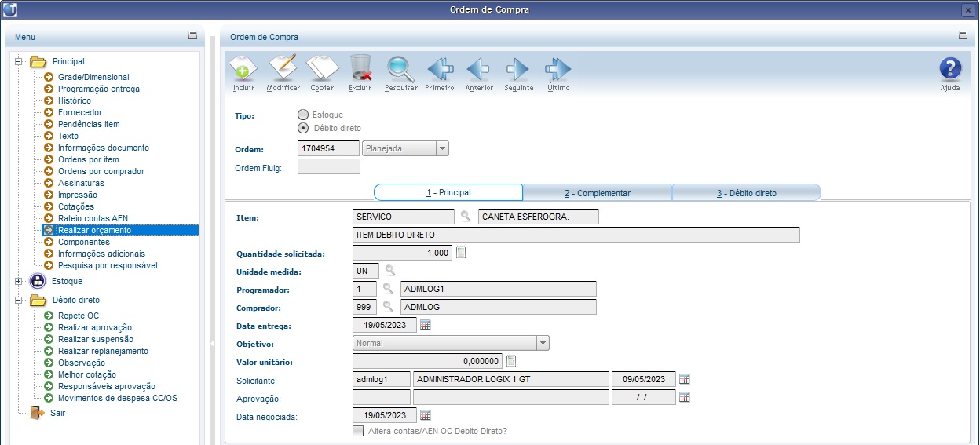The width and height of the screenshot is (980, 445).
Task: Open calculator beside Quantidade solicitada
Action: [x=462, y=253]
